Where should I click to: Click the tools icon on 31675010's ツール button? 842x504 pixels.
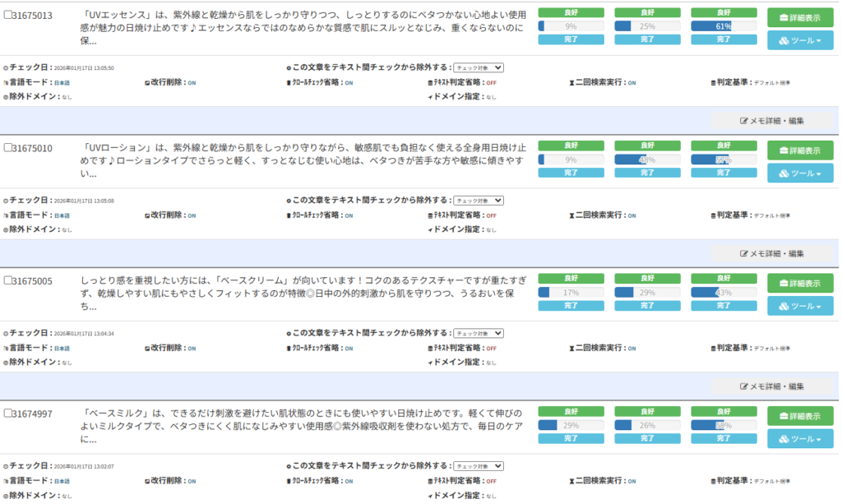784,173
